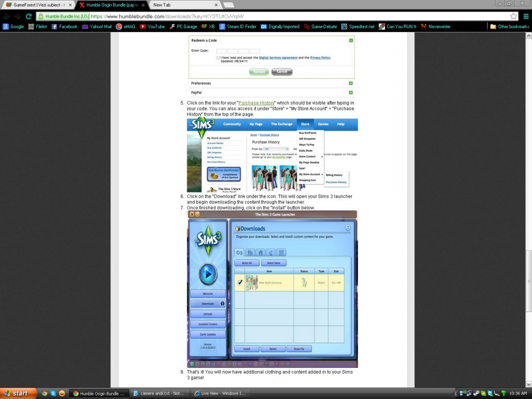
Task: Launch Skype from the quick launch bar
Action: (53, 393)
